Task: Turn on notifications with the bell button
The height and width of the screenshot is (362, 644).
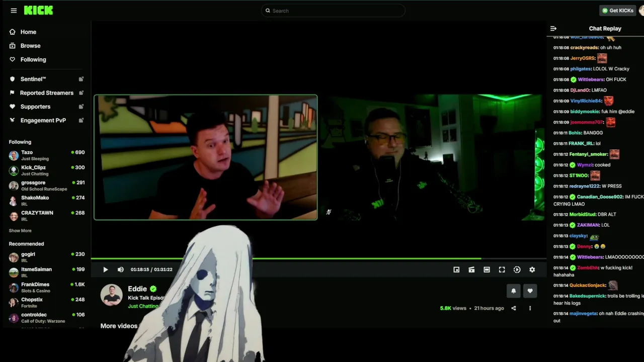Action: pyautogui.click(x=514, y=291)
